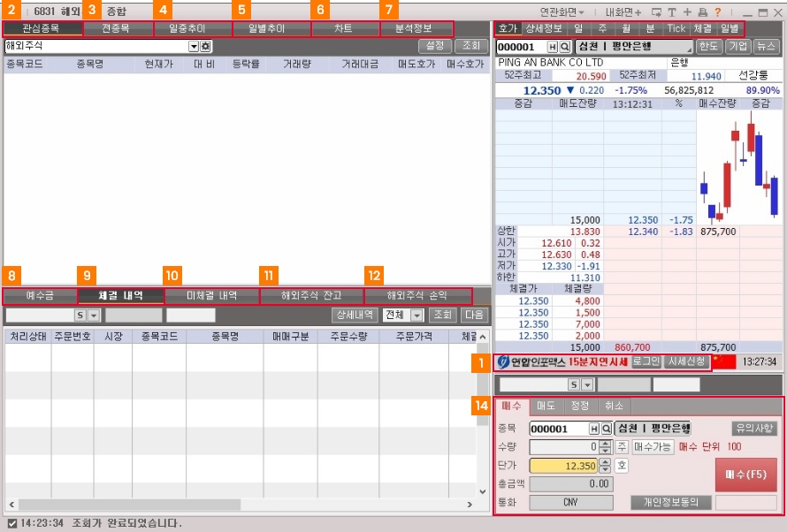Click the S button in 체결 내역 account field

coord(80,315)
